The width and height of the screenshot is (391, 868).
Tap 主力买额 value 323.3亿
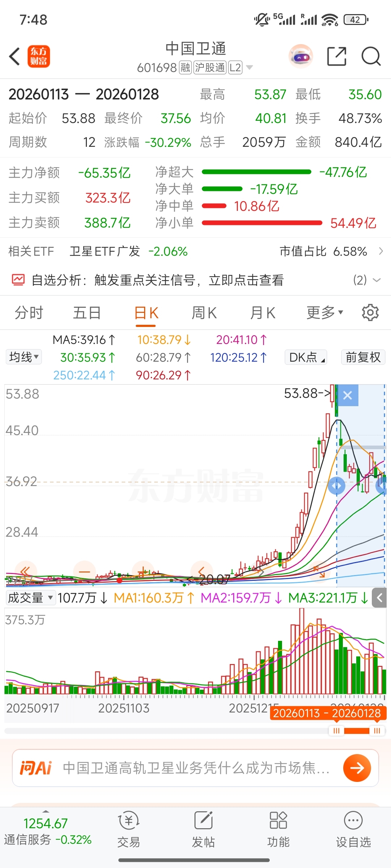(108, 198)
